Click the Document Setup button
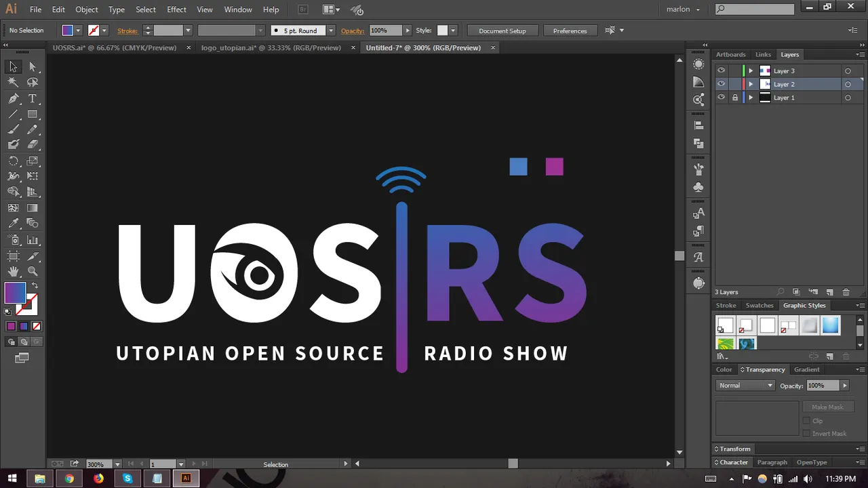The width and height of the screenshot is (868, 488). (x=502, y=30)
